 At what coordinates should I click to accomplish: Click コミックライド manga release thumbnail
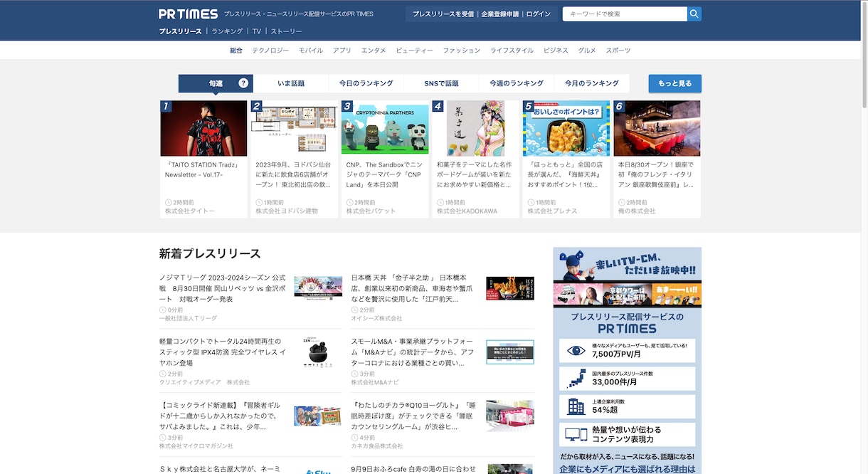point(318,416)
